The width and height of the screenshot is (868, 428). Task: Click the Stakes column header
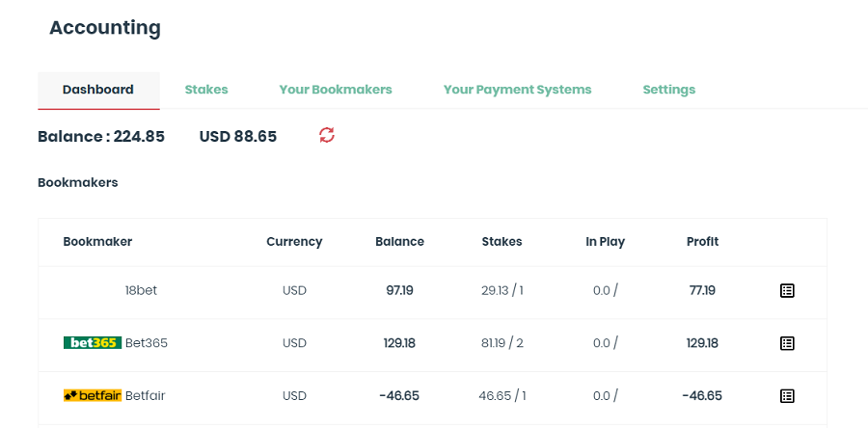point(502,242)
